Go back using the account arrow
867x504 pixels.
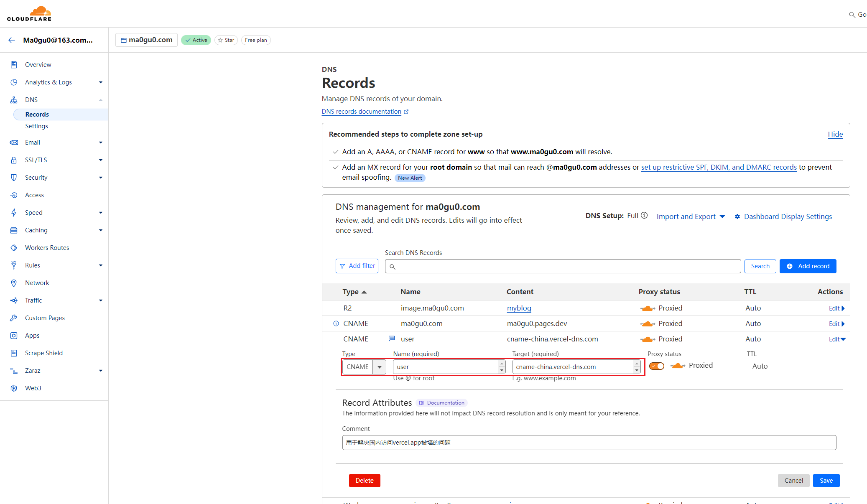pos(12,40)
